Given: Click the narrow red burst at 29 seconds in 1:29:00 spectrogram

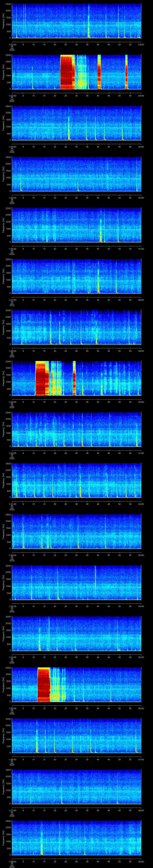Looking at the screenshot, I should [x=74, y=378].
